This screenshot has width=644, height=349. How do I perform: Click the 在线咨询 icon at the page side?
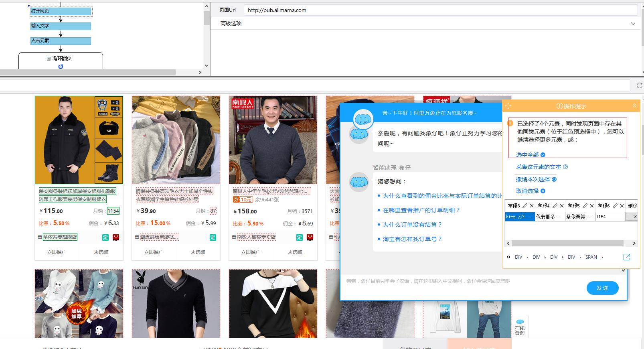(520, 327)
